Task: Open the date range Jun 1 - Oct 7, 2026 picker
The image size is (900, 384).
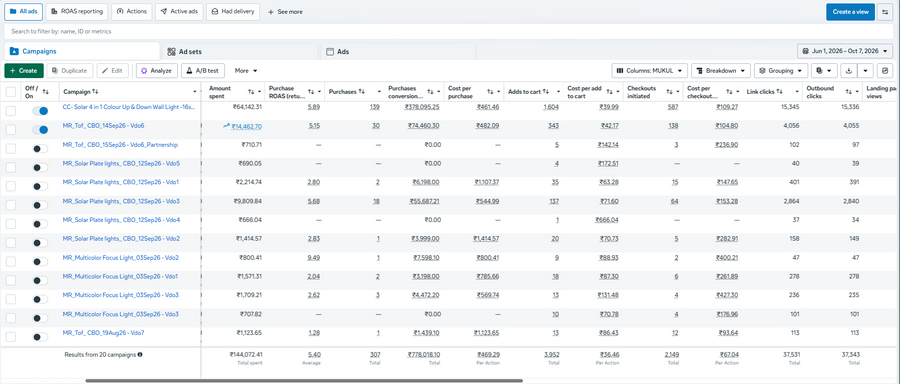Action: pyautogui.click(x=845, y=52)
